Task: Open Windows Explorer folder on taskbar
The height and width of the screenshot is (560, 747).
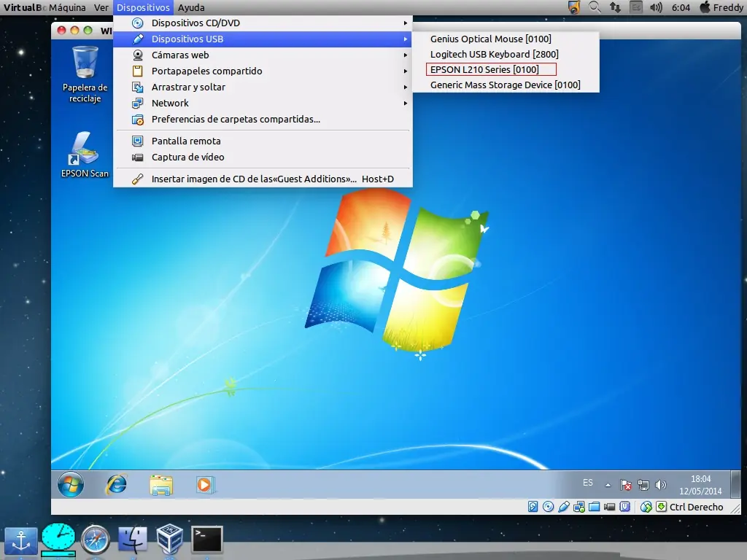Action: click(161, 485)
